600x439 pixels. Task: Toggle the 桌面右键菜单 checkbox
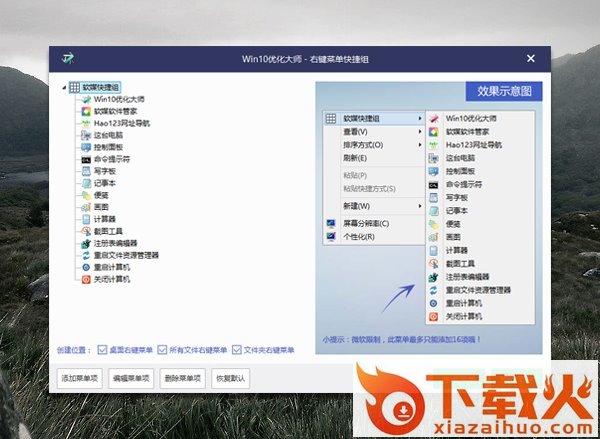[102, 350]
